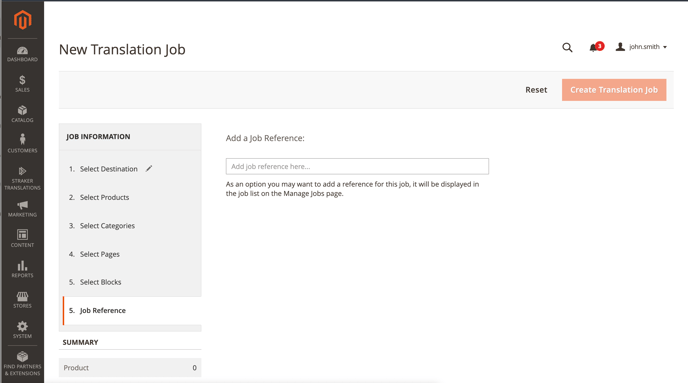Go to step 1 Select Destination
The image size is (688, 383).
click(x=103, y=169)
